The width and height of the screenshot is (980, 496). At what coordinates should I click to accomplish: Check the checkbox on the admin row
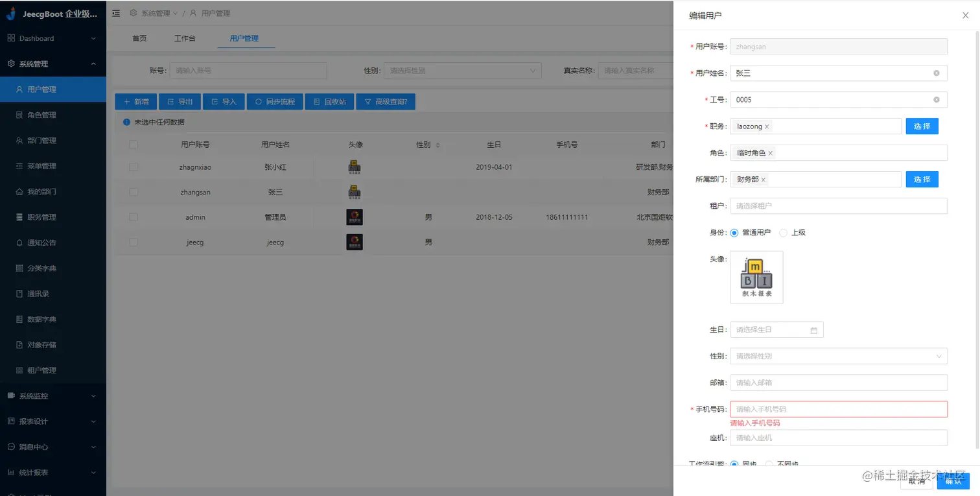133,217
